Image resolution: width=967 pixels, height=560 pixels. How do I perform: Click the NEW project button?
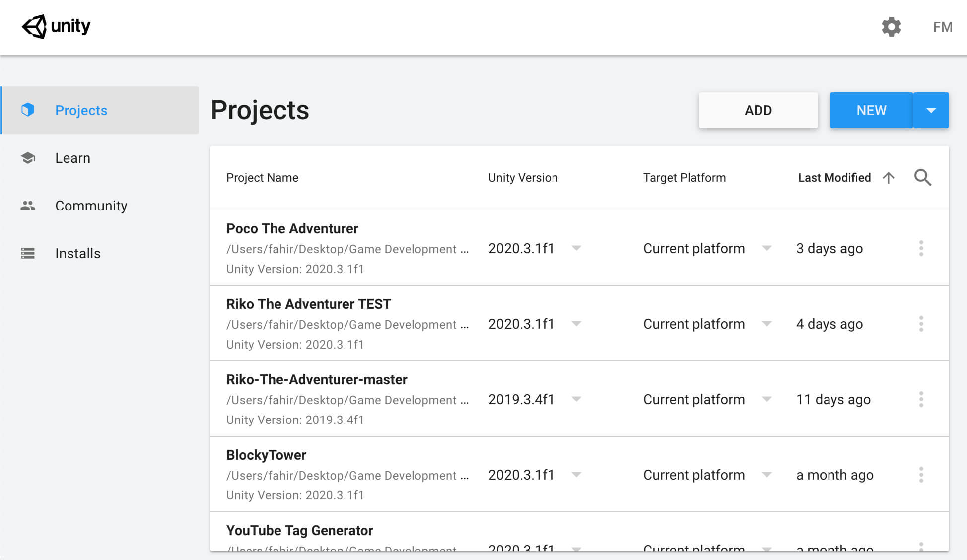click(871, 110)
